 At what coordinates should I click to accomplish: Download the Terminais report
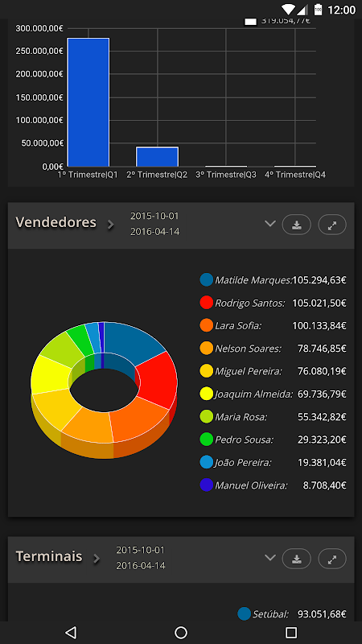tap(296, 559)
